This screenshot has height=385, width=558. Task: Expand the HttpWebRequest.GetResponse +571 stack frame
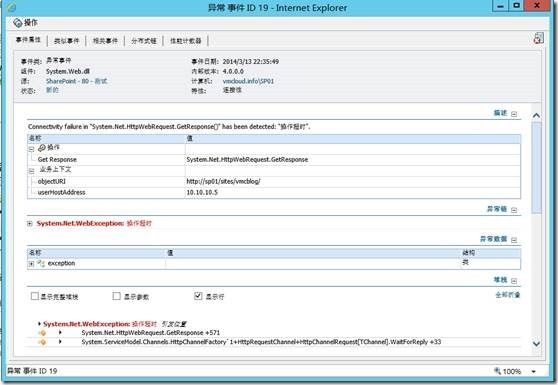pyautogui.click(x=60, y=332)
